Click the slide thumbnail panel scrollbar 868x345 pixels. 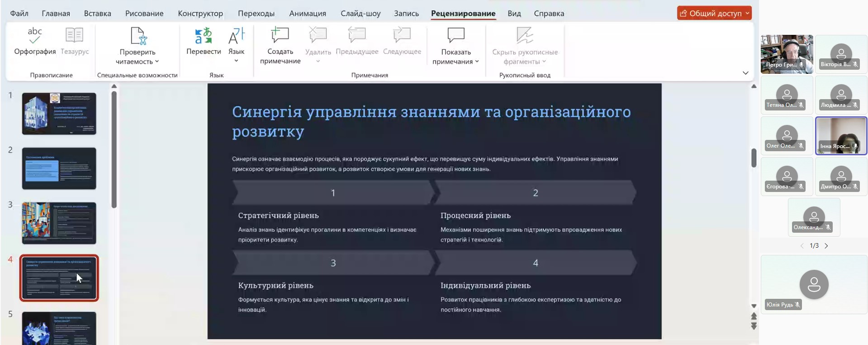[x=114, y=149]
